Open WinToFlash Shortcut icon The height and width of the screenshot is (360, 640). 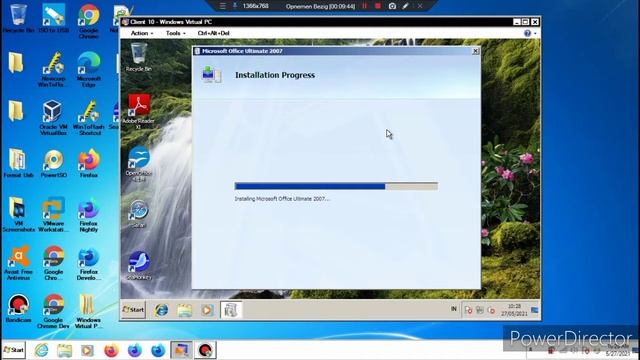[x=89, y=118]
